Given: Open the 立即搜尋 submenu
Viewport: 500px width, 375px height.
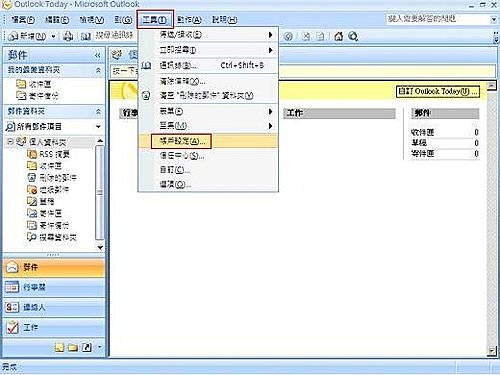Looking at the screenshot, I should click(x=208, y=50).
